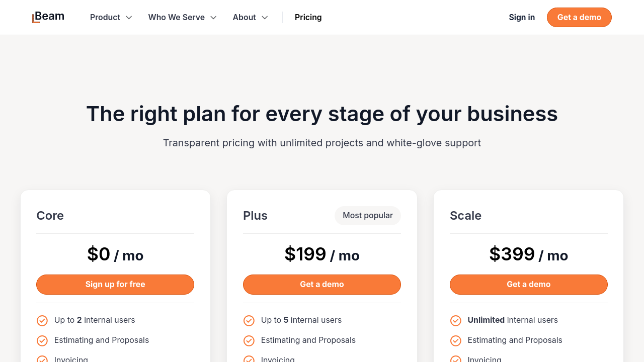Get a demo for the Scale plan

(x=528, y=284)
